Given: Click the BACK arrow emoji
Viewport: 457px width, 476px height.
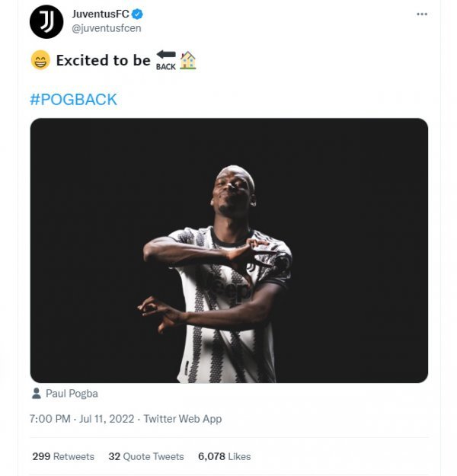Looking at the screenshot, I should click(x=165, y=60).
